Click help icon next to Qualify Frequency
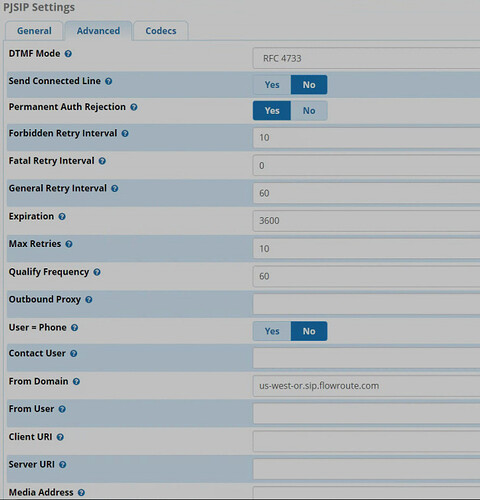480x500 pixels. coord(97,272)
